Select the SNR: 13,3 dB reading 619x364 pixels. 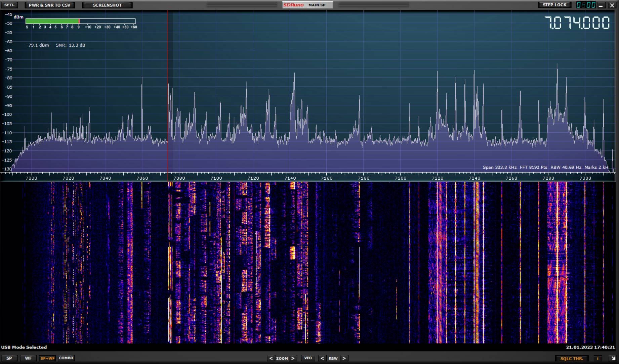pyautogui.click(x=71, y=45)
